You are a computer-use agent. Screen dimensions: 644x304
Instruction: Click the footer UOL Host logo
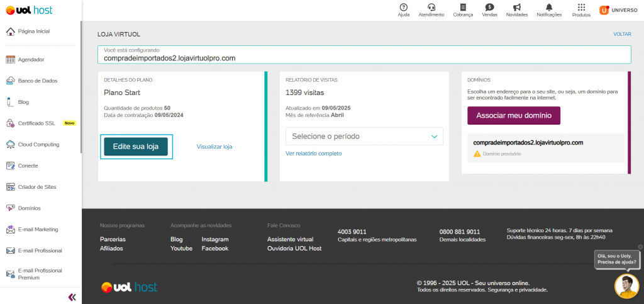point(130,287)
